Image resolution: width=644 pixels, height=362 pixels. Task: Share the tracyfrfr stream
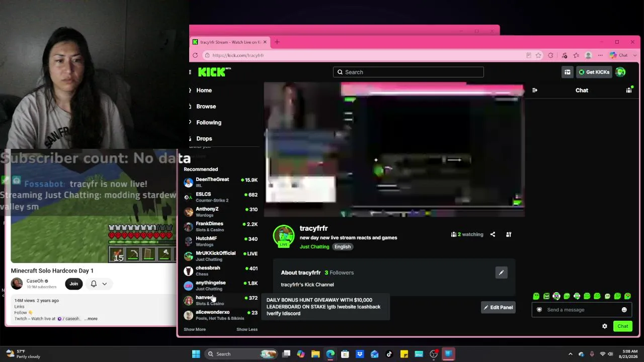493,234
